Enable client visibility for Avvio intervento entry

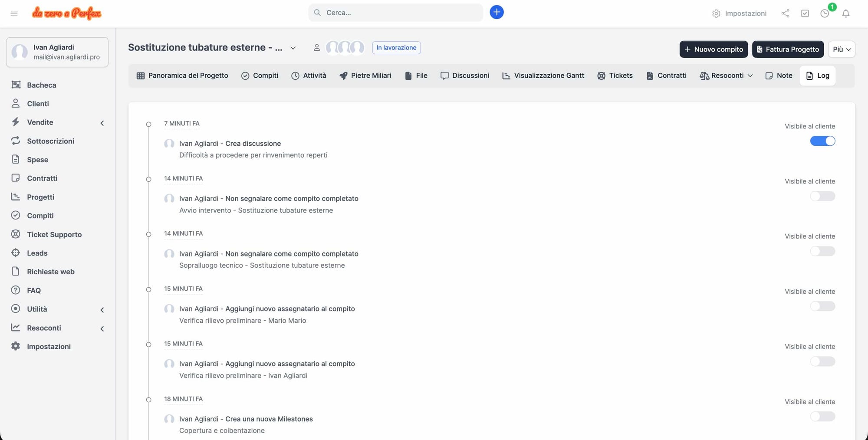(822, 196)
